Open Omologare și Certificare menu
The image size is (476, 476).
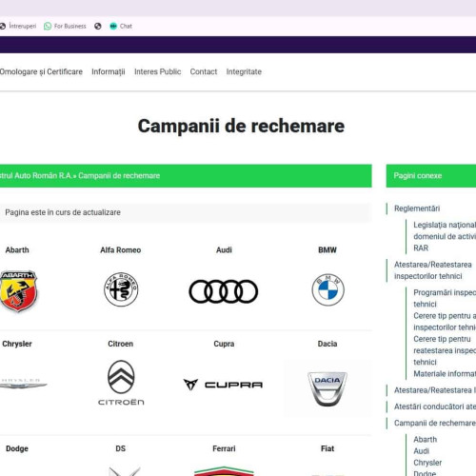coord(41,71)
